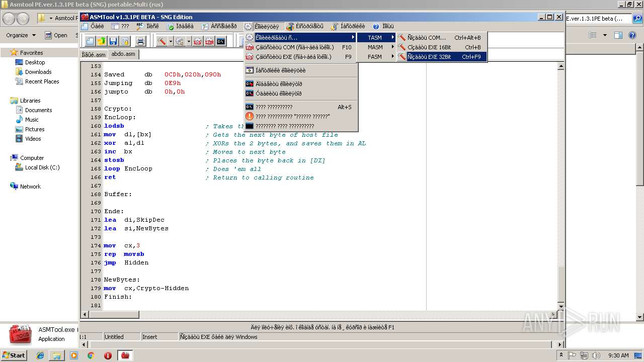Switch to the first .asm tab beside abdo.asm
Screen dimensions: 644x362
click(x=94, y=55)
